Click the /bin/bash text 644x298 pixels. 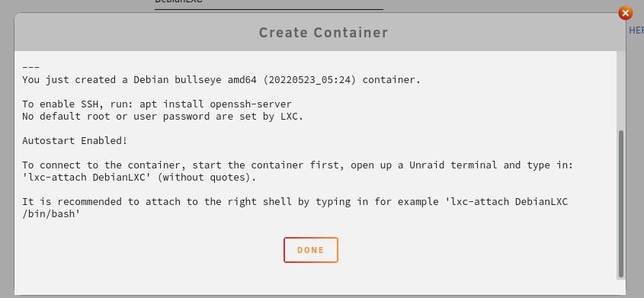(51, 214)
